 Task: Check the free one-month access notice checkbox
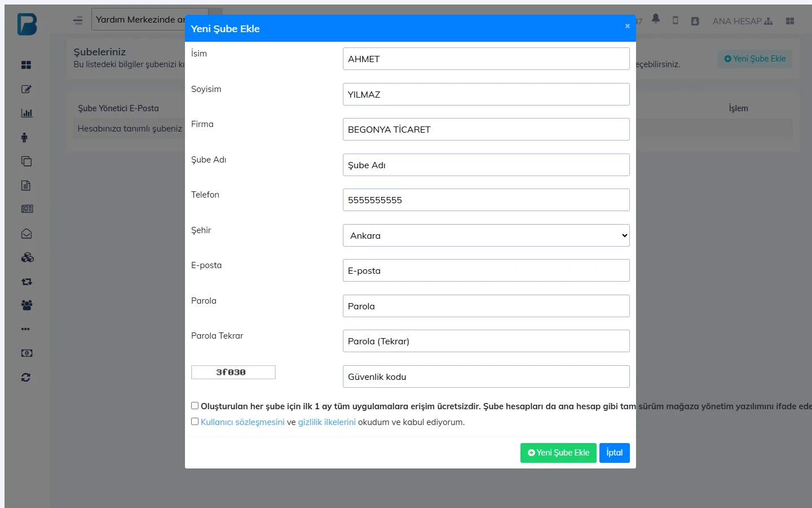pos(195,406)
